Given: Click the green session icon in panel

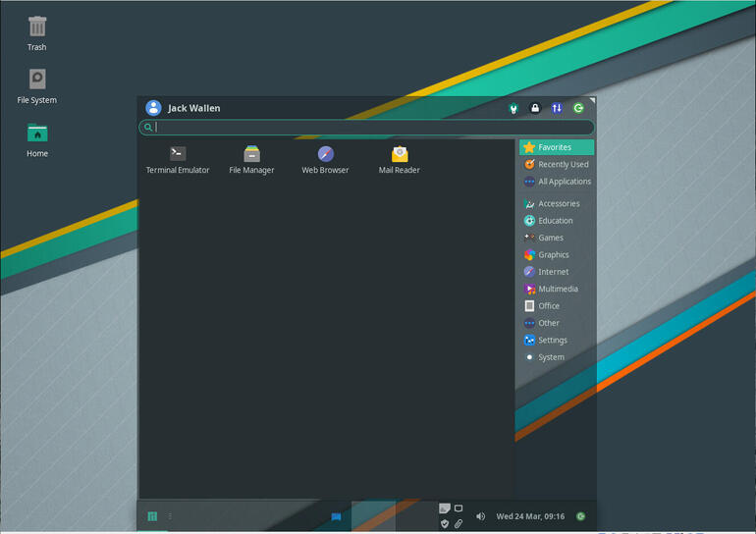Looking at the screenshot, I should [x=581, y=516].
